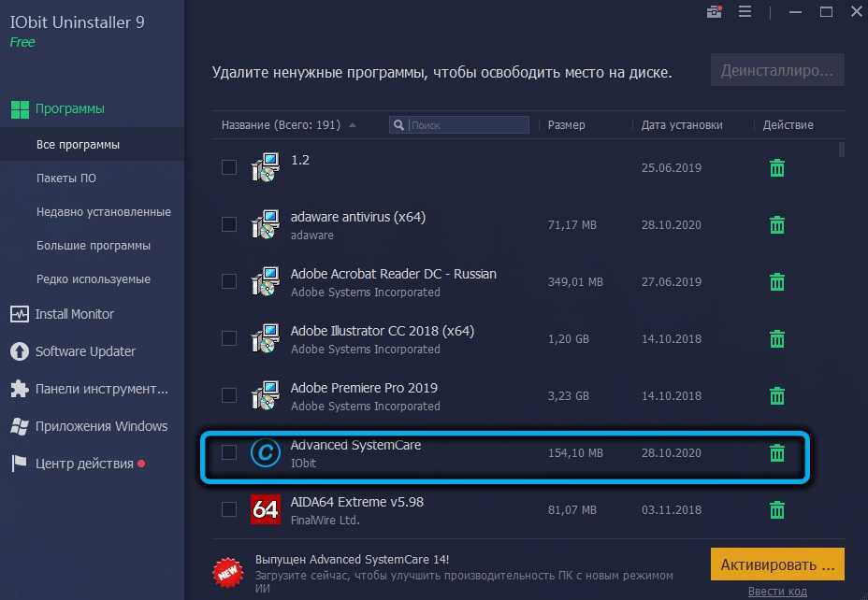
Task: Click trash icon for adaware antivirus
Action: click(x=776, y=225)
